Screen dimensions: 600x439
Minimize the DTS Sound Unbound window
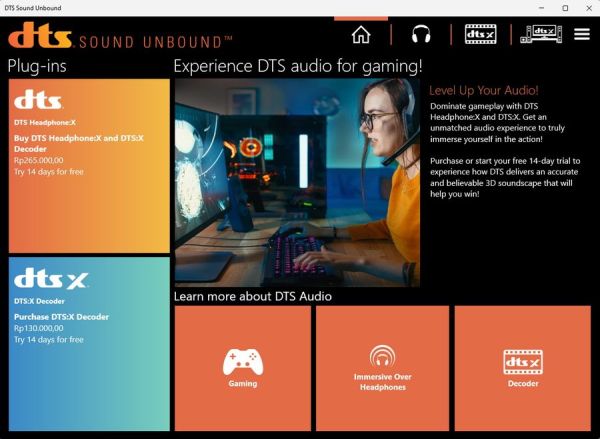[x=541, y=8]
